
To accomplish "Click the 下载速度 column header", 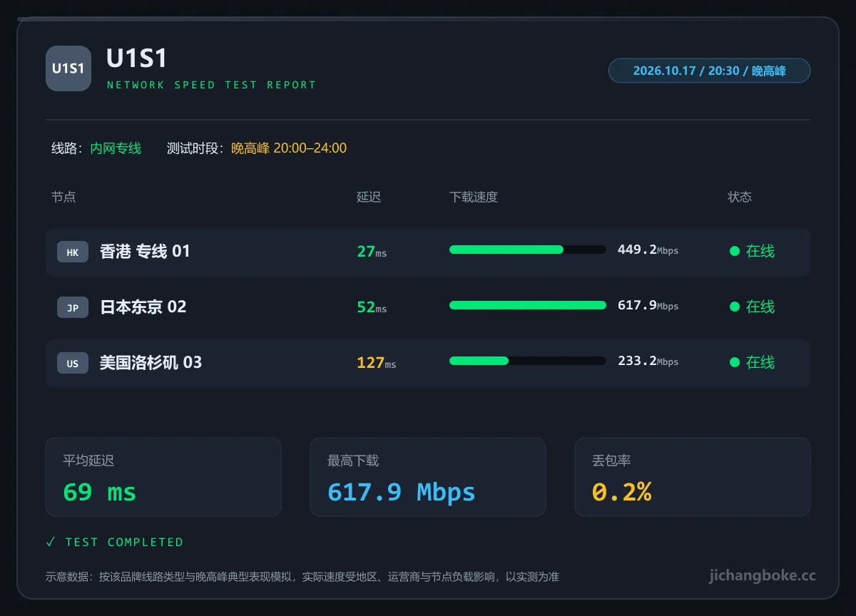I will pyautogui.click(x=474, y=197).
